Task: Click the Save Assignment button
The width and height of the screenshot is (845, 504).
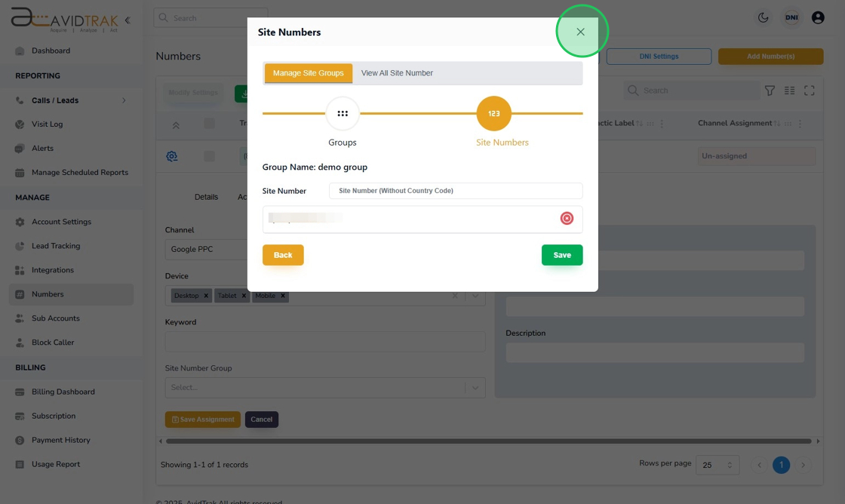Action: 203,419
